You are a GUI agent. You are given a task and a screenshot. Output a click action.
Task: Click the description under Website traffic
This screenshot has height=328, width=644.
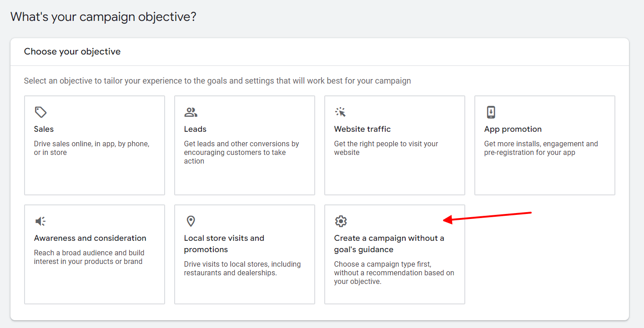point(386,148)
